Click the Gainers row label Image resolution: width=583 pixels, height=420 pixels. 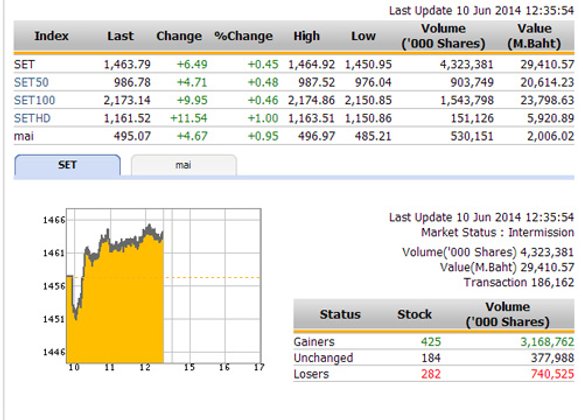(x=314, y=342)
